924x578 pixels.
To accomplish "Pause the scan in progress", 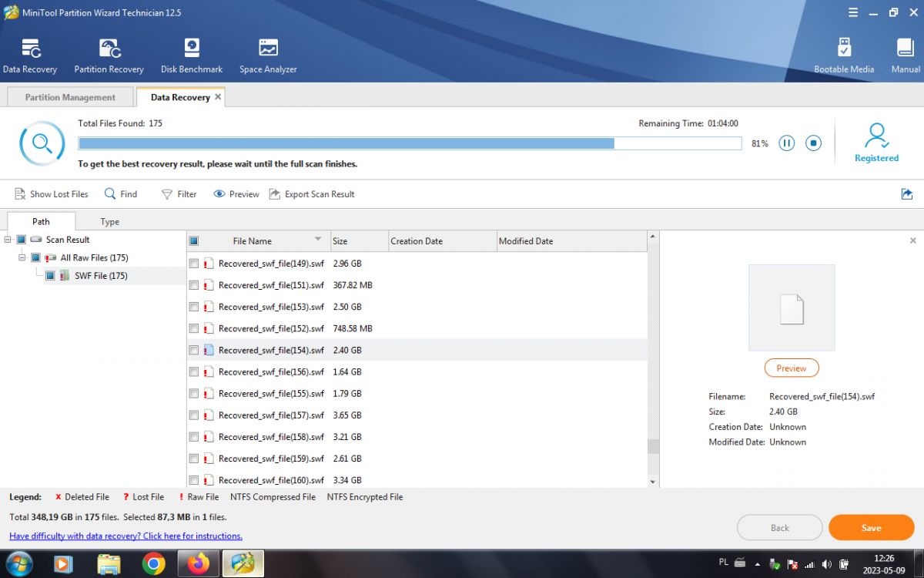I will pos(786,143).
